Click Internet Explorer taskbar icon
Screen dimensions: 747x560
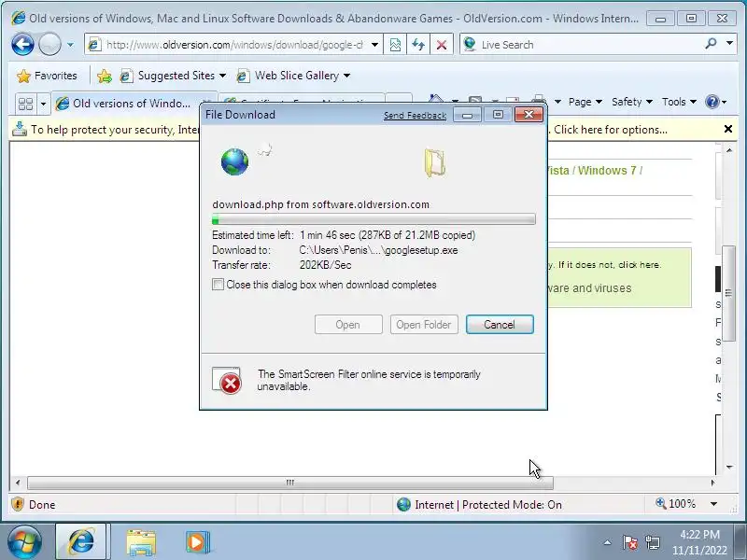tap(82, 542)
